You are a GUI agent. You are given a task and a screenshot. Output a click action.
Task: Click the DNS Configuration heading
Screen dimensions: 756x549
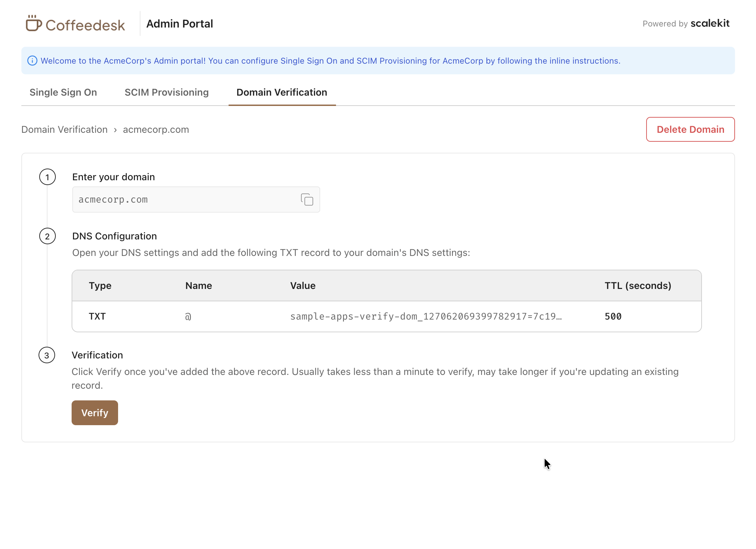pos(115,236)
